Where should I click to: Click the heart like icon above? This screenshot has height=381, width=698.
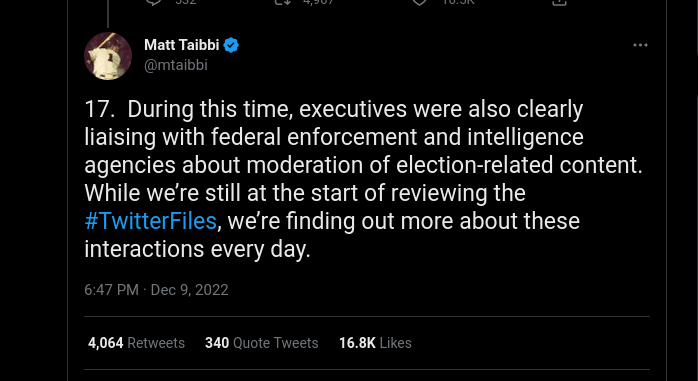[419, 2]
